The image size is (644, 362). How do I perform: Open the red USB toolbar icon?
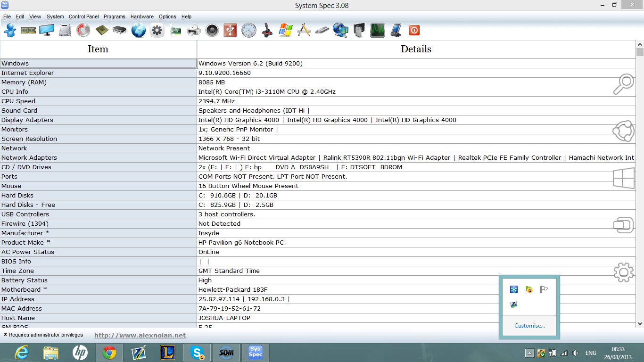pyautogui.click(x=230, y=31)
